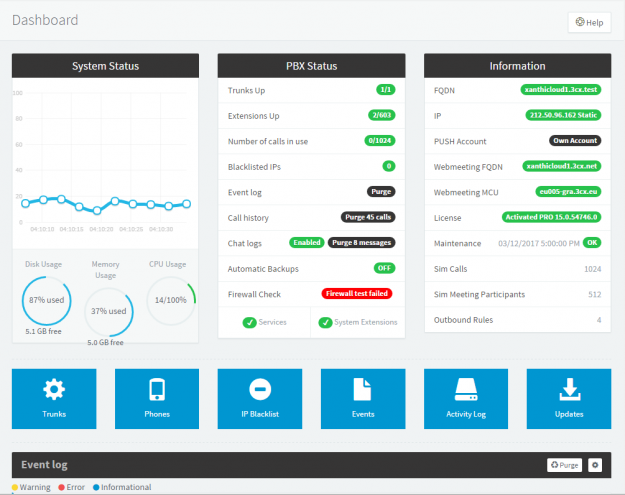Viewport: 625px width, 495px height.
Task: Click the Event log settings gear icon
Action: [x=594, y=465]
